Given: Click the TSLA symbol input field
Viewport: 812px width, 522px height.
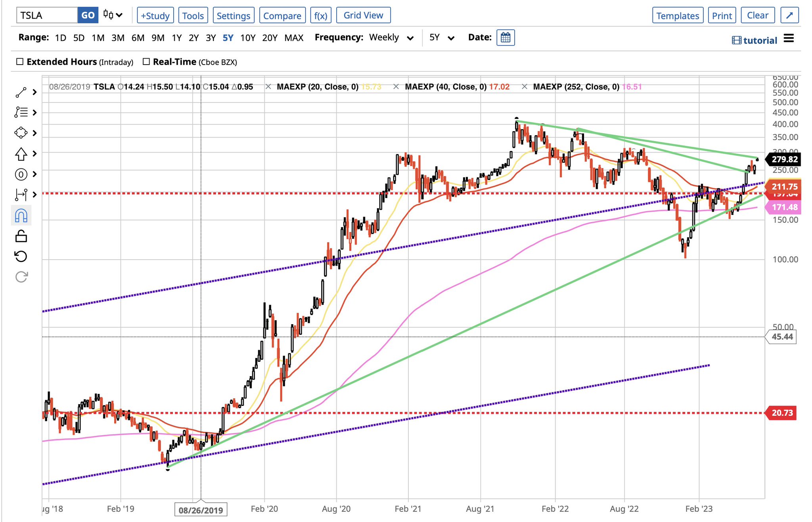Looking at the screenshot, I should [47, 15].
